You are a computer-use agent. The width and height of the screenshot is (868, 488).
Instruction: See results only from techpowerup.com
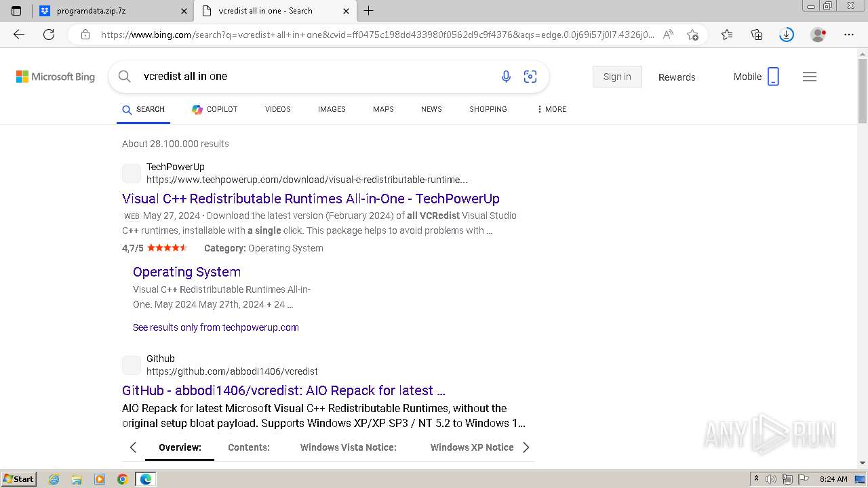[x=216, y=327]
